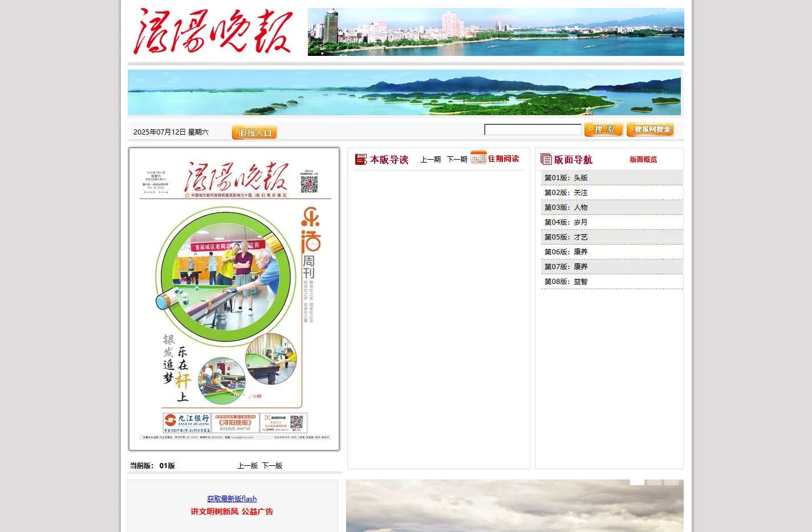Click the 讲文明树新风 公益广告 red text
812x532 pixels.
tap(232, 512)
